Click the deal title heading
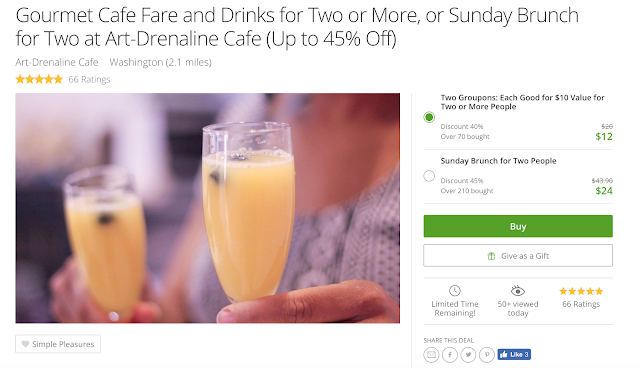640x368 pixels. (297, 27)
